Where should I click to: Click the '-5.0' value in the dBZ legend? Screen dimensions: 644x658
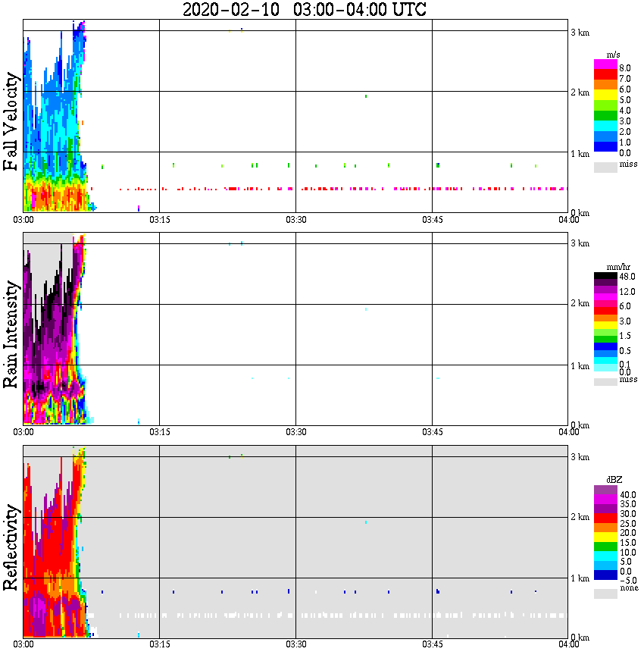coord(627,581)
